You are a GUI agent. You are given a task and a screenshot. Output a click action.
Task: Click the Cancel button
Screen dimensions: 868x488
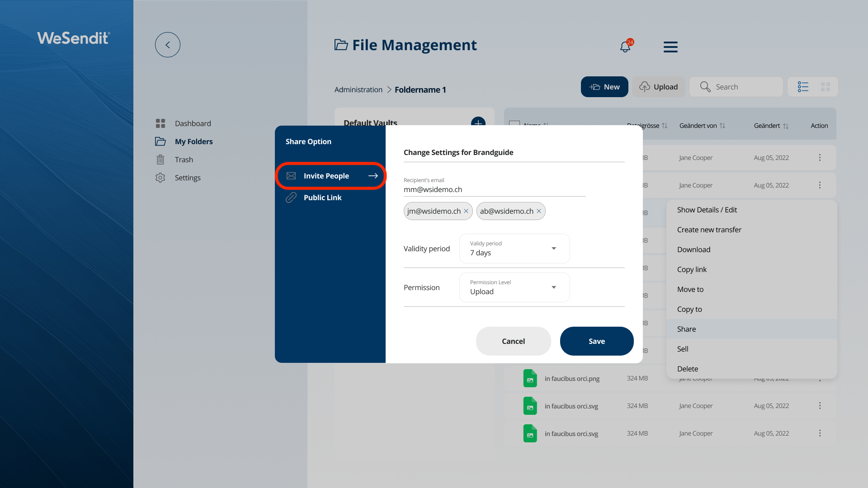tap(513, 341)
